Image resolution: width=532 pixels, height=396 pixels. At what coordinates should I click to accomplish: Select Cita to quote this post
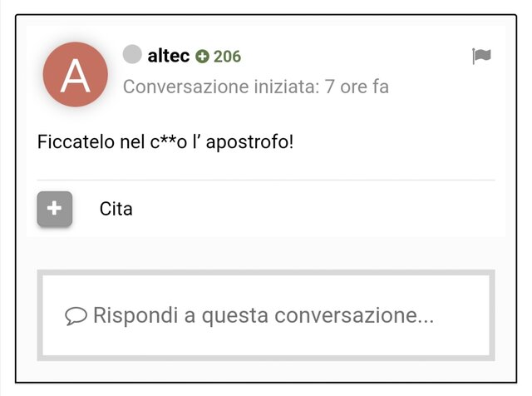(x=116, y=209)
